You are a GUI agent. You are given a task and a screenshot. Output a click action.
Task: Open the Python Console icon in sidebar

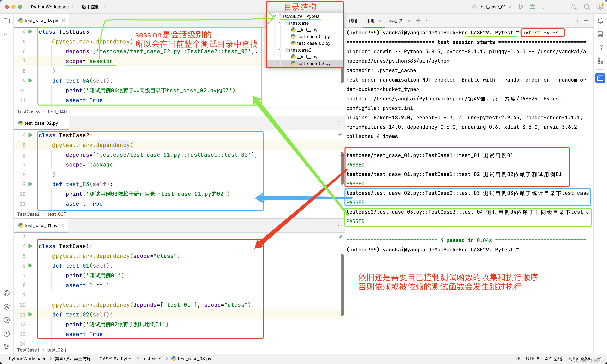[7, 293]
